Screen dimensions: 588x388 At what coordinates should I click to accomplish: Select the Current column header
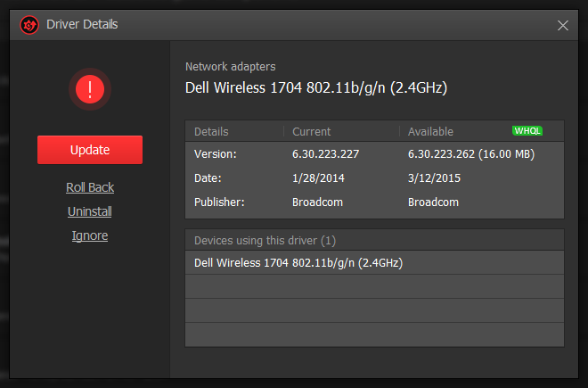click(x=311, y=131)
